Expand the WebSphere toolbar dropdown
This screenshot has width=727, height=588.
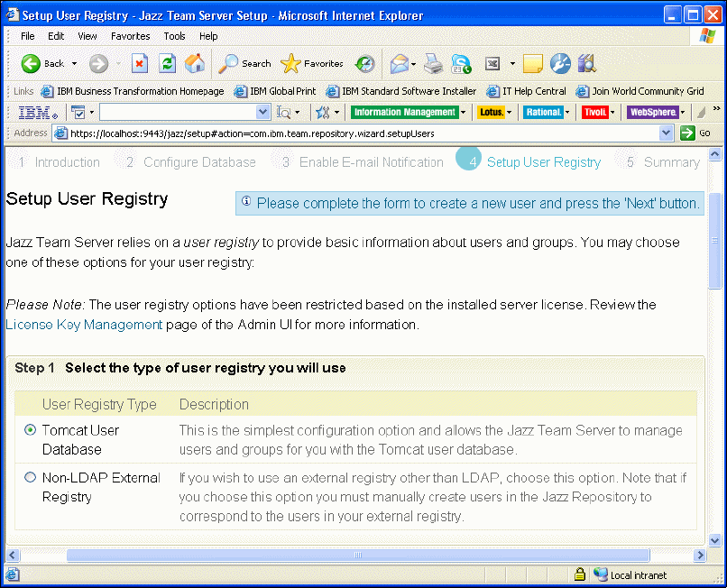tap(683, 112)
